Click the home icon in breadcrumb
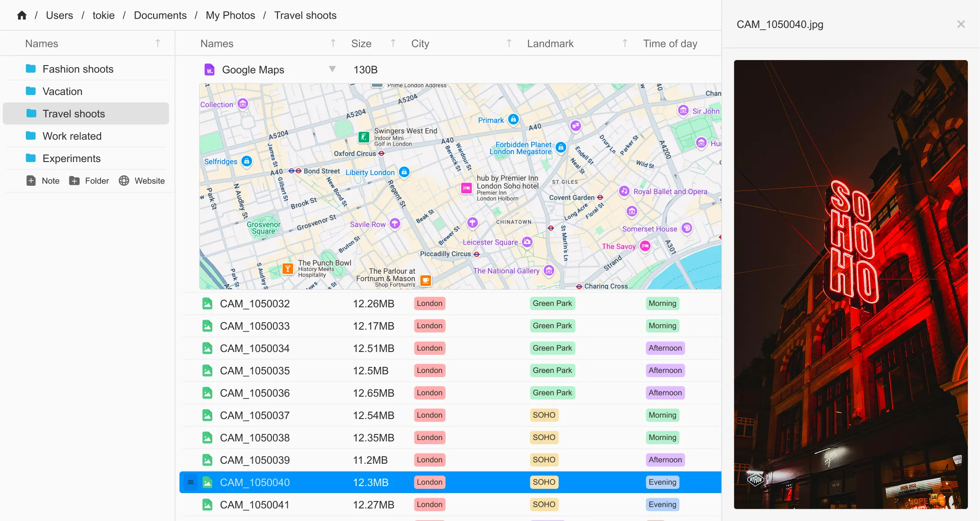The image size is (980, 521). pos(22,15)
